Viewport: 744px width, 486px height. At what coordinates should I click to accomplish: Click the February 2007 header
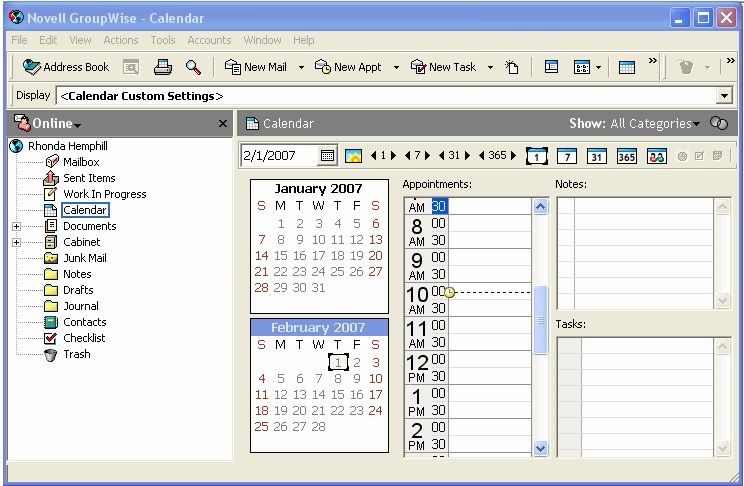(x=319, y=327)
